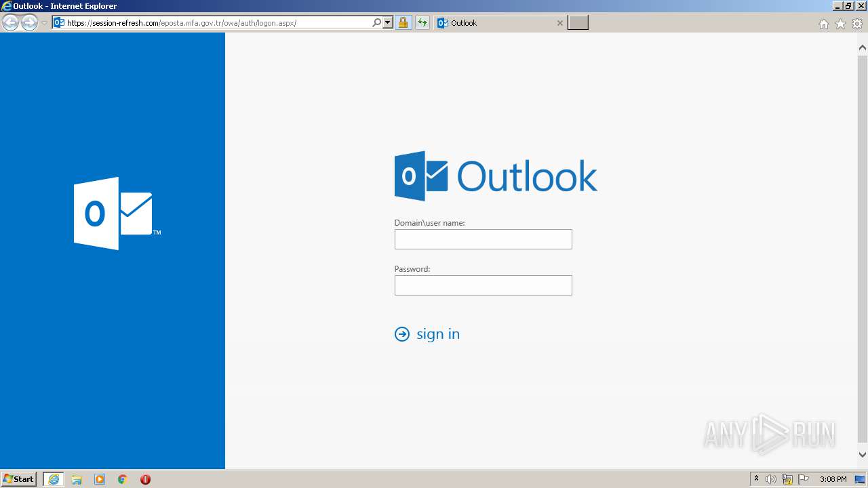
Task: Click the scrollbar up arrow
Action: (x=863, y=48)
